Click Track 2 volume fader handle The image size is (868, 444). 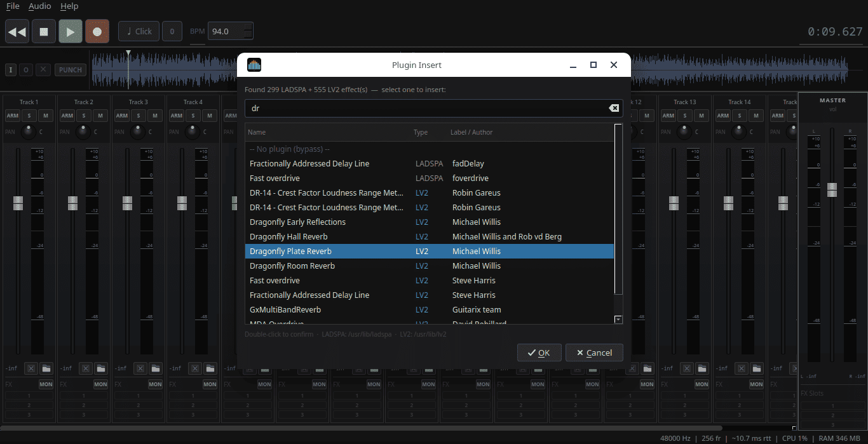[x=72, y=203]
